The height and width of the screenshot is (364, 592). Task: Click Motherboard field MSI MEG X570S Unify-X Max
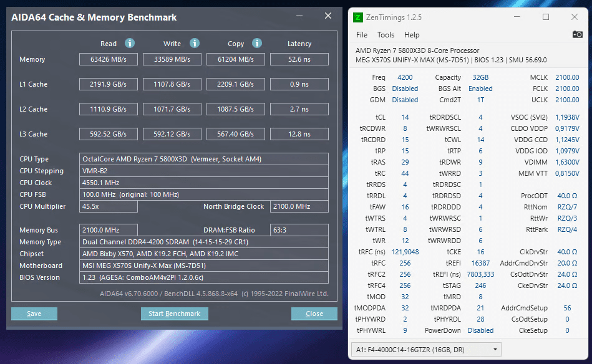[x=204, y=266]
